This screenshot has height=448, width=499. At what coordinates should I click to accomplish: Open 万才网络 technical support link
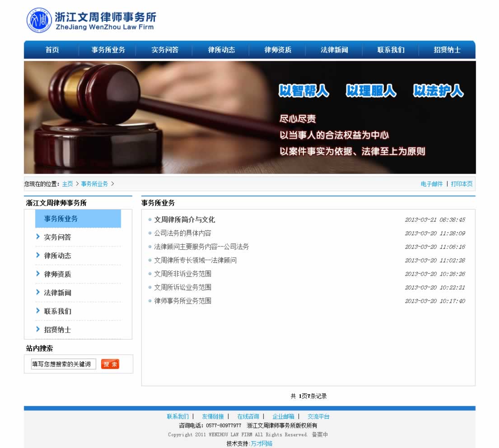point(261,443)
